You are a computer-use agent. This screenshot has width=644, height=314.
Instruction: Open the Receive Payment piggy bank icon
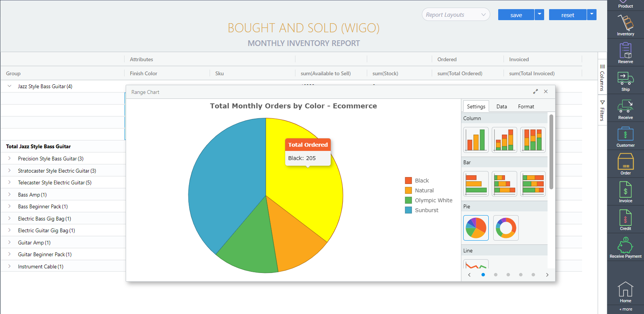point(625,247)
